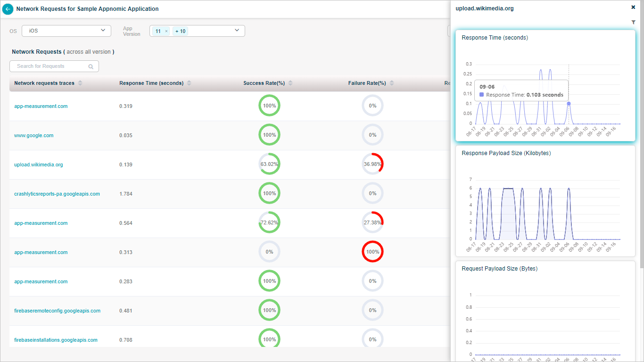The height and width of the screenshot is (362, 644).
Task: Open the firebaseinstallations.googleapis.com trace
Action: 56,340
